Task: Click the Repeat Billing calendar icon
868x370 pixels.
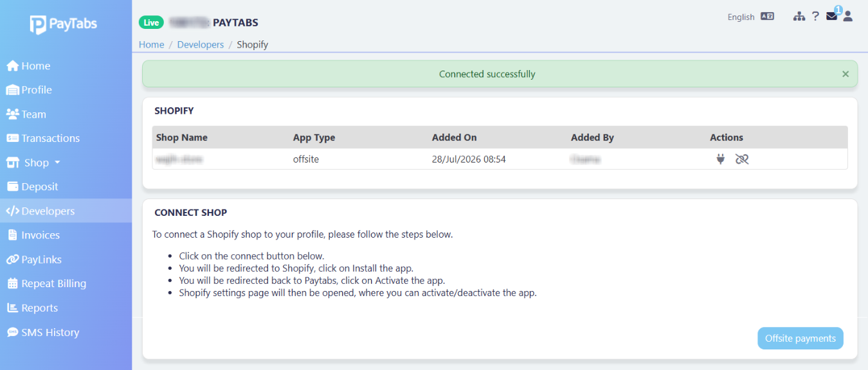Action: (x=12, y=283)
